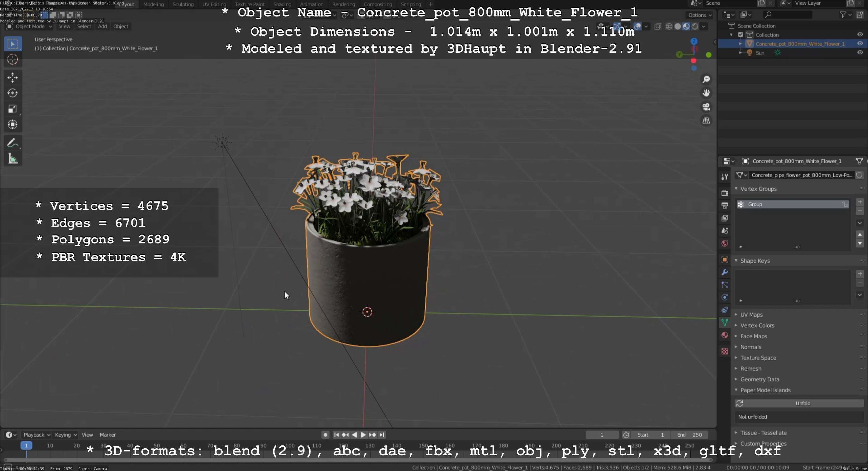This screenshot has width=868, height=471.
Task: Expand Concrete_pot_800mm_White_Flower_1 in the outliner
Action: tap(740, 44)
